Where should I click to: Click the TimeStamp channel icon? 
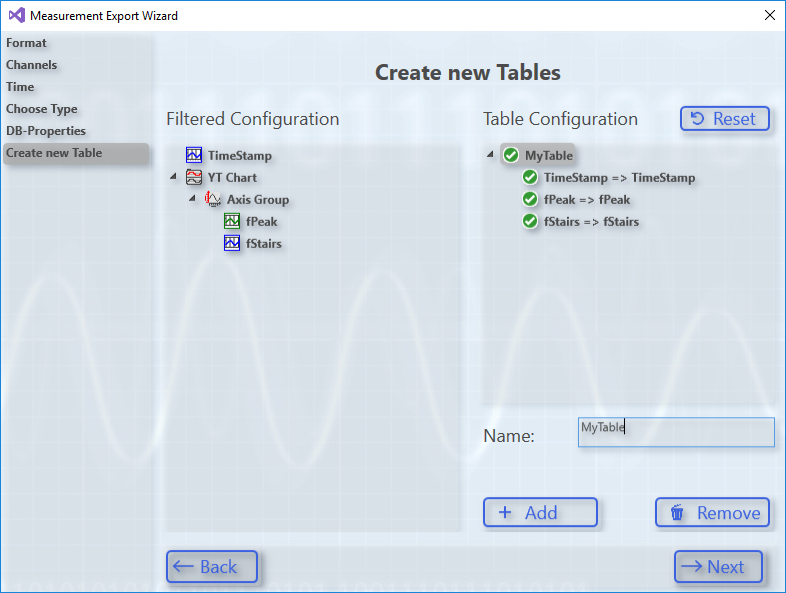pyautogui.click(x=194, y=155)
